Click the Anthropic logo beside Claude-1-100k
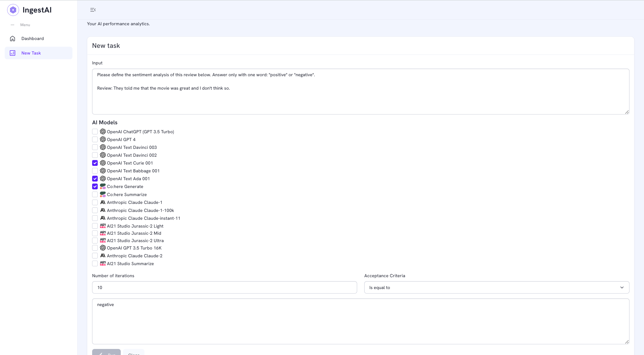 click(103, 210)
